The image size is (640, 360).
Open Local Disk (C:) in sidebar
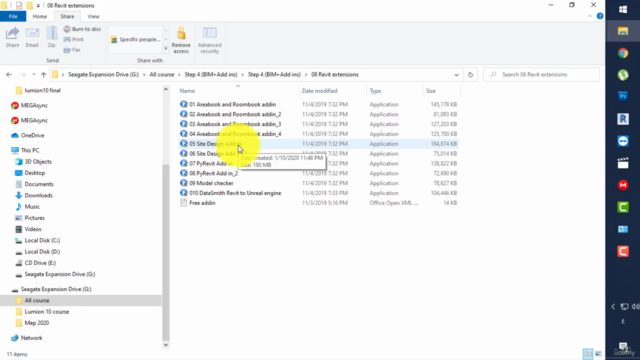pyautogui.click(x=42, y=240)
